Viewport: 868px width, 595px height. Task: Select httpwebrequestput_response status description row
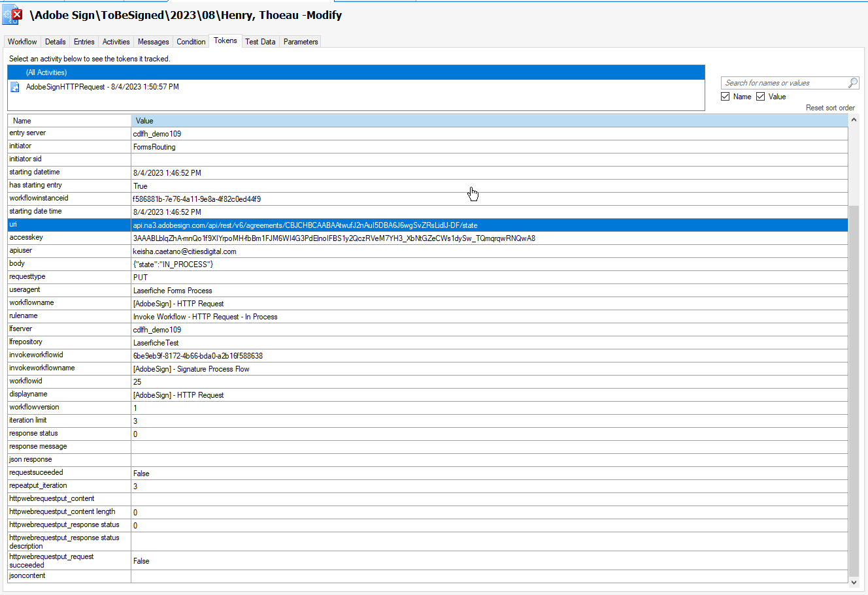coord(427,541)
